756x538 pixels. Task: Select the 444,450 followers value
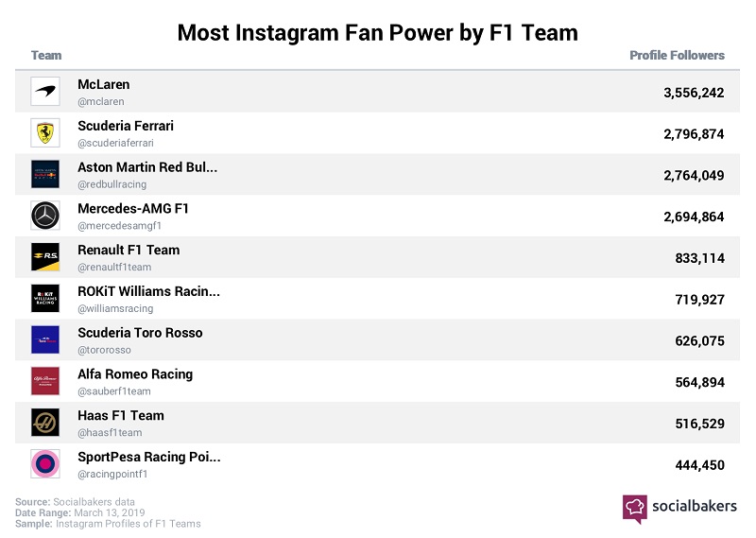[699, 465]
